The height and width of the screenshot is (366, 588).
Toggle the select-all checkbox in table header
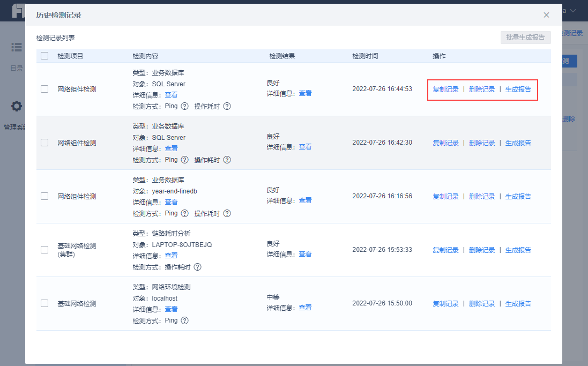pos(44,56)
